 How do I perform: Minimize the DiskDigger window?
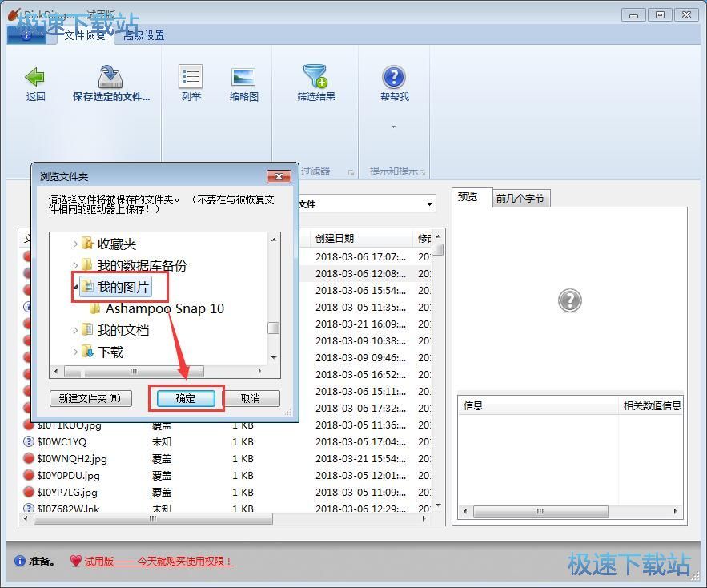633,15
